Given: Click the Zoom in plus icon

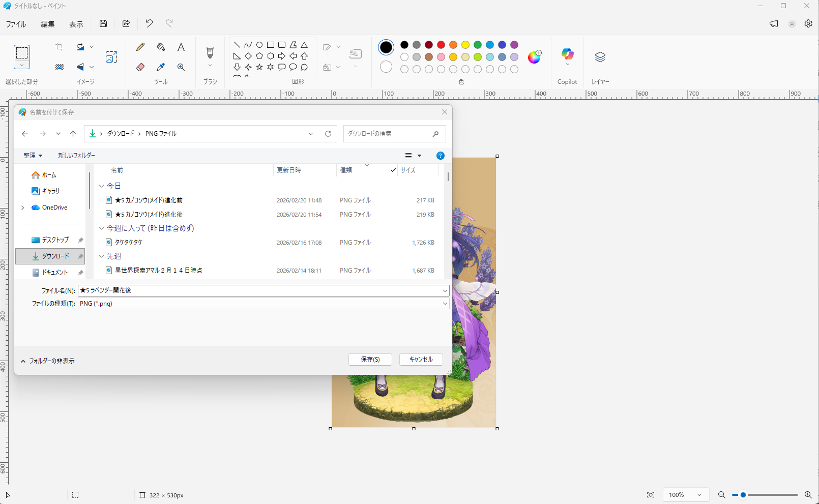Looking at the screenshot, I should pyautogui.click(x=808, y=495).
